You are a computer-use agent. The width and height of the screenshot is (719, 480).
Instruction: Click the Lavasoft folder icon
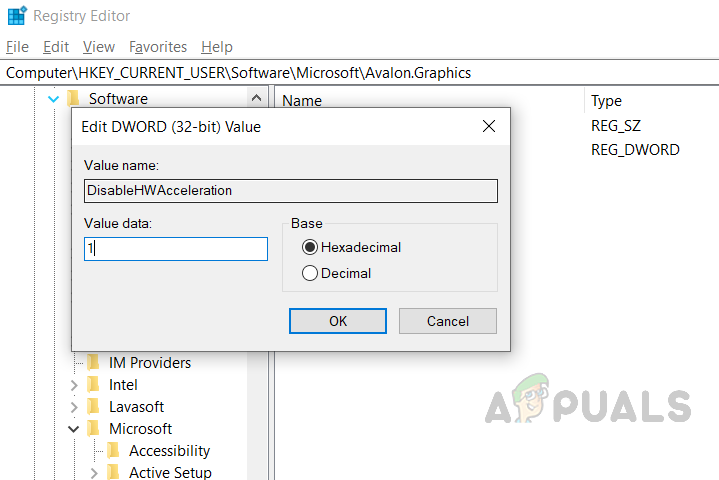tap(94, 406)
